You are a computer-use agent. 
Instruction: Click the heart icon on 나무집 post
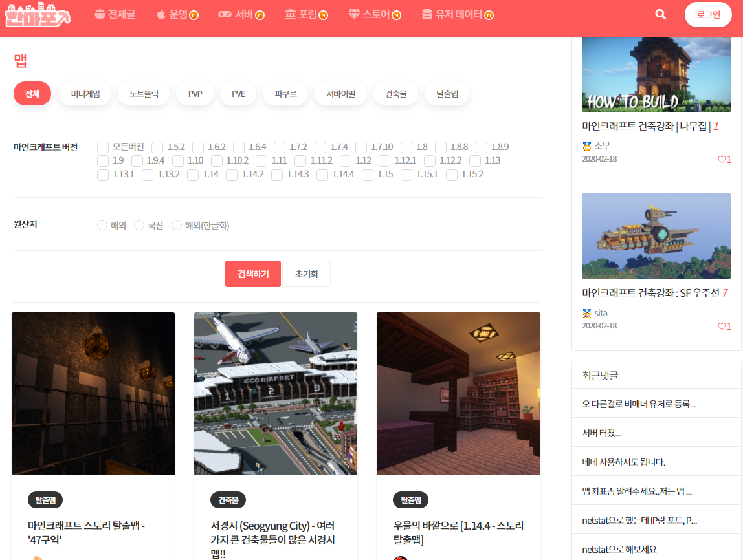tap(722, 160)
